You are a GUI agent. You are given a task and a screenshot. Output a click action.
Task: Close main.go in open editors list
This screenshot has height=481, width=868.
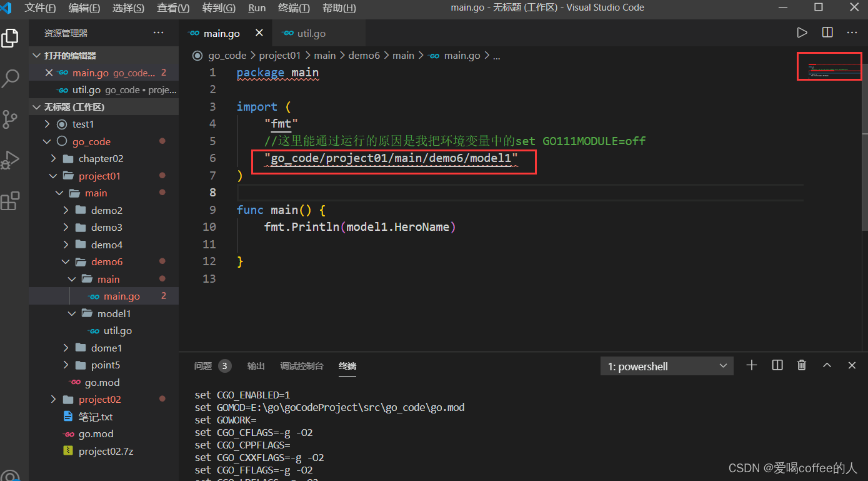49,73
